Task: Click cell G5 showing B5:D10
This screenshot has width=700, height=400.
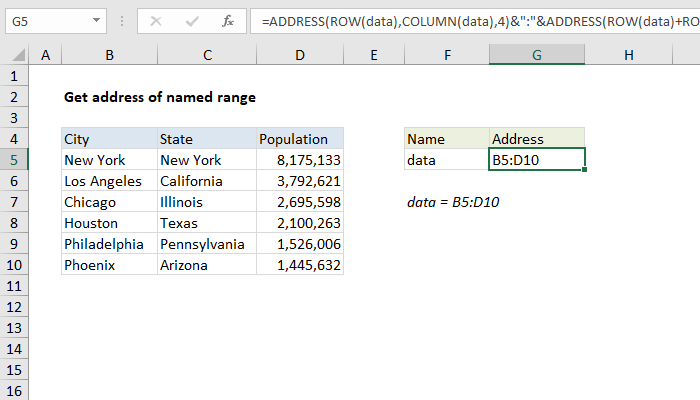Action: click(537, 159)
